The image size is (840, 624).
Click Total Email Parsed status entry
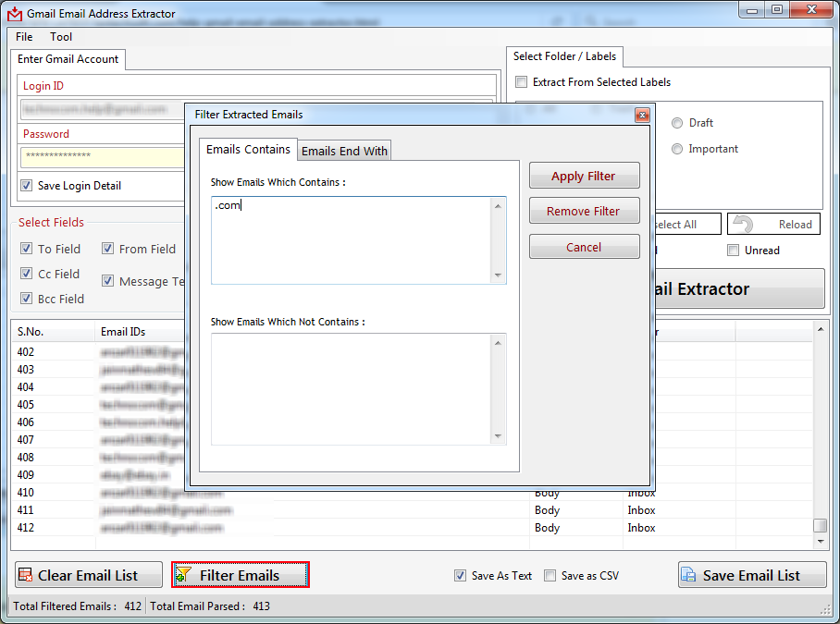[210, 606]
